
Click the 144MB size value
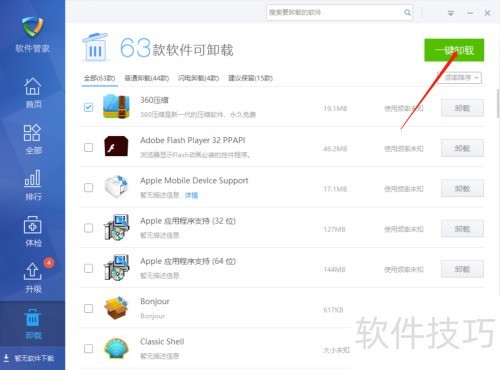coord(334,270)
